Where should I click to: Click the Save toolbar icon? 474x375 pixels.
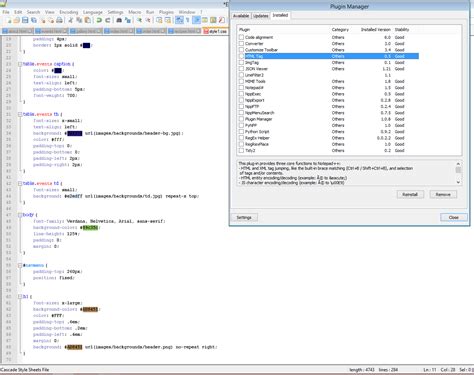tap(25, 20)
